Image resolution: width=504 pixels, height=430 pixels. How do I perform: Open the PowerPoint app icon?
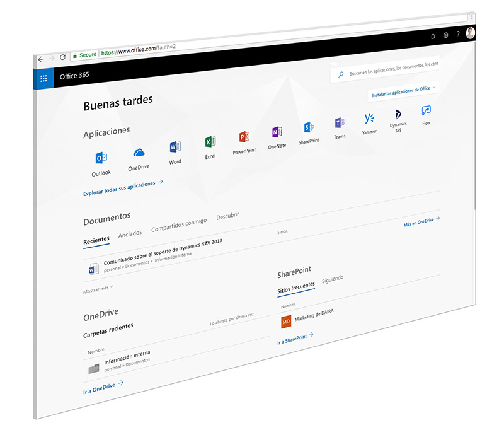point(244,137)
